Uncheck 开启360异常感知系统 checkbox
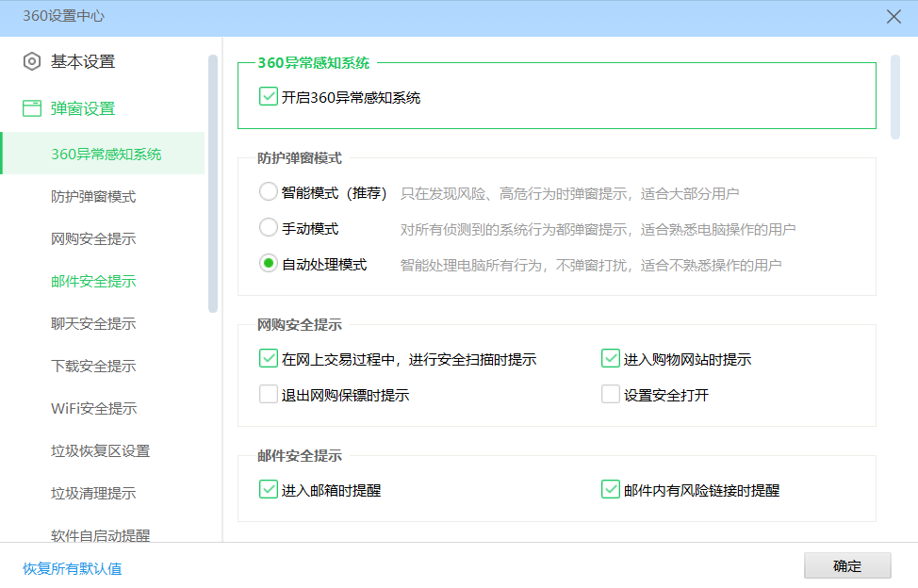The image size is (918, 588). click(268, 96)
